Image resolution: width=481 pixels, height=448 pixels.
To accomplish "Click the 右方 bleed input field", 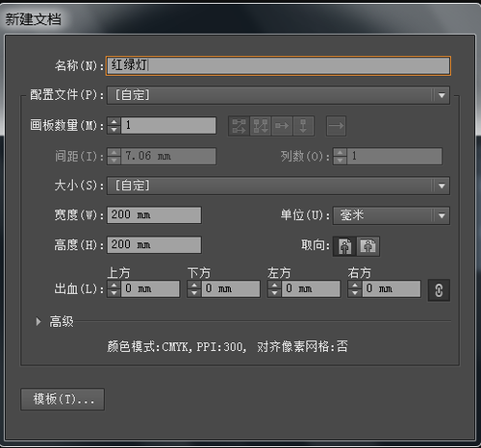I will pos(392,288).
